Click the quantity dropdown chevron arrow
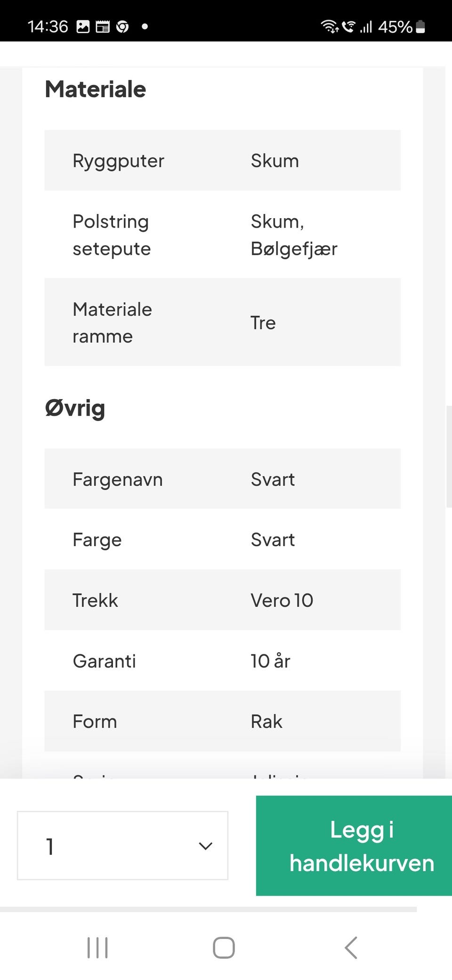 coord(205,846)
